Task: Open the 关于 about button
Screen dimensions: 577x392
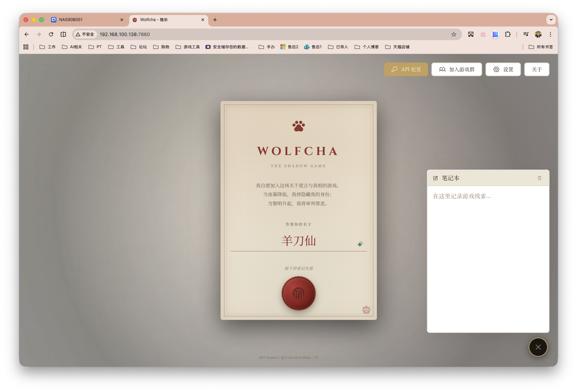Action: point(537,69)
